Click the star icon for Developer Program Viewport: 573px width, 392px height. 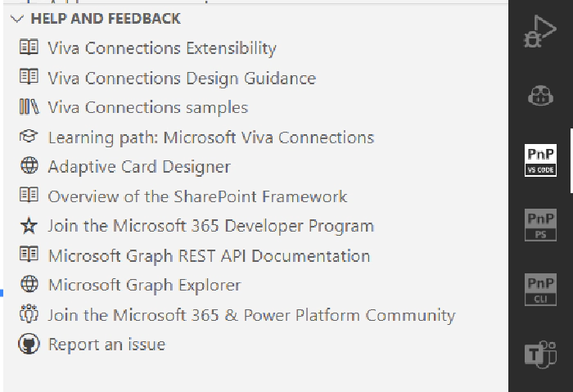point(29,226)
